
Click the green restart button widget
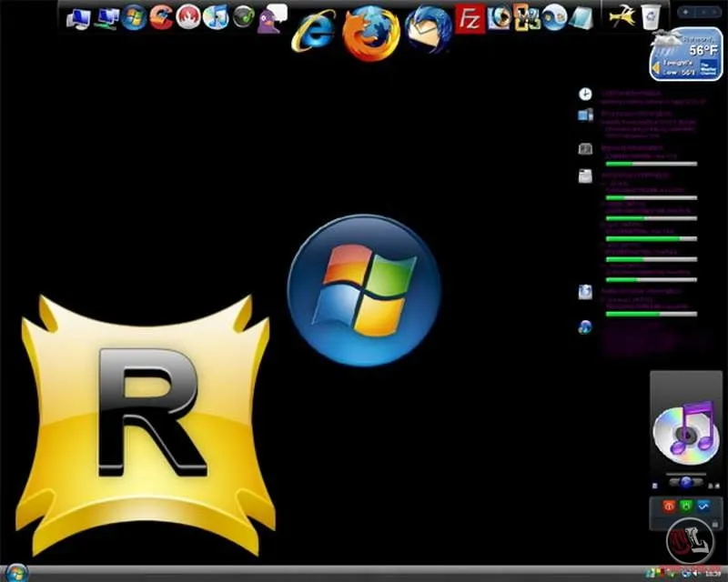(x=686, y=506)
